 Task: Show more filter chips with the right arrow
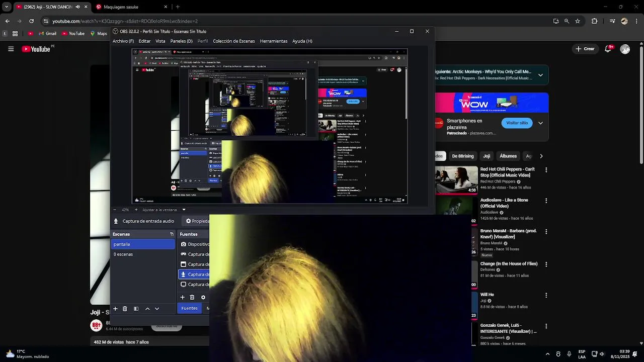[541, 156]
